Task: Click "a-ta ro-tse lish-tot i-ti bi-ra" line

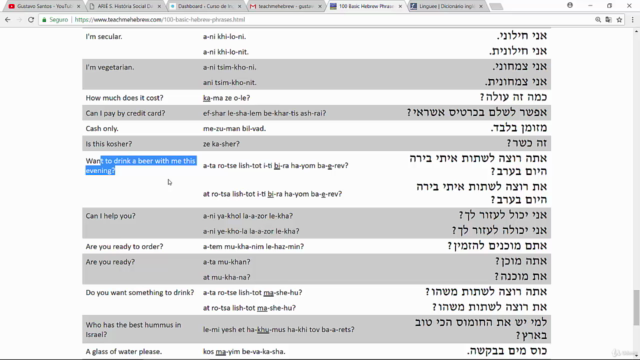Action: click(276, 166)
